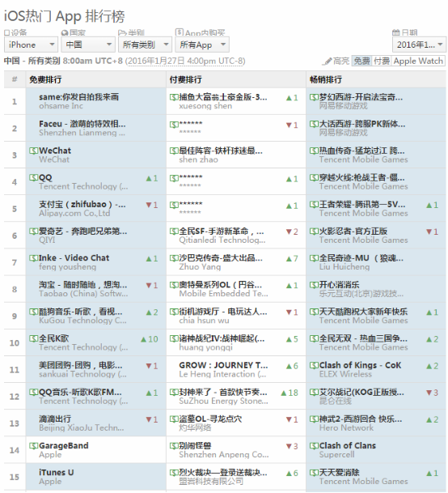Click purchase icon beside 全民K歌
The height and width of the screenshot is (493, 448).
click(x=33, y=338)
